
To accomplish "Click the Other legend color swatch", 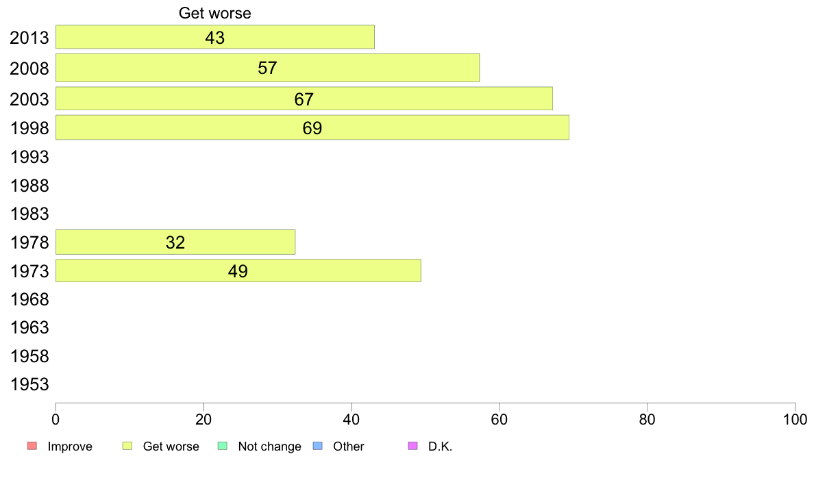I will click(x=318, y=446).
